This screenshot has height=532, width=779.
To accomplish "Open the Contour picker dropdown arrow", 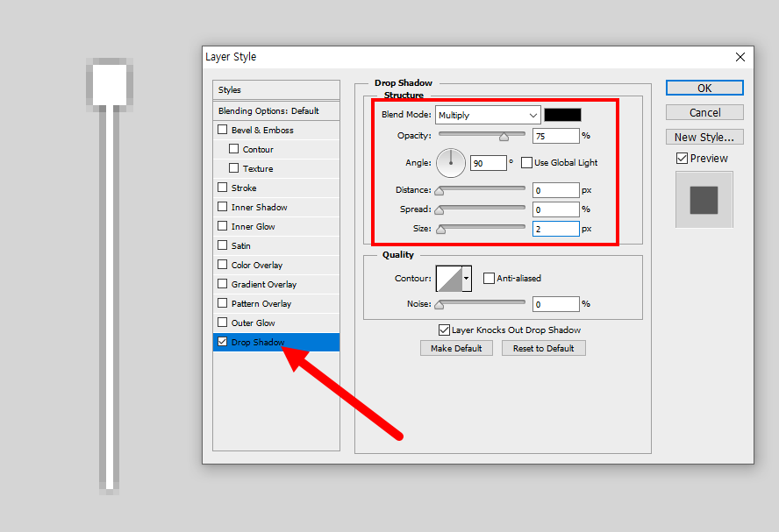I will 467,279.
